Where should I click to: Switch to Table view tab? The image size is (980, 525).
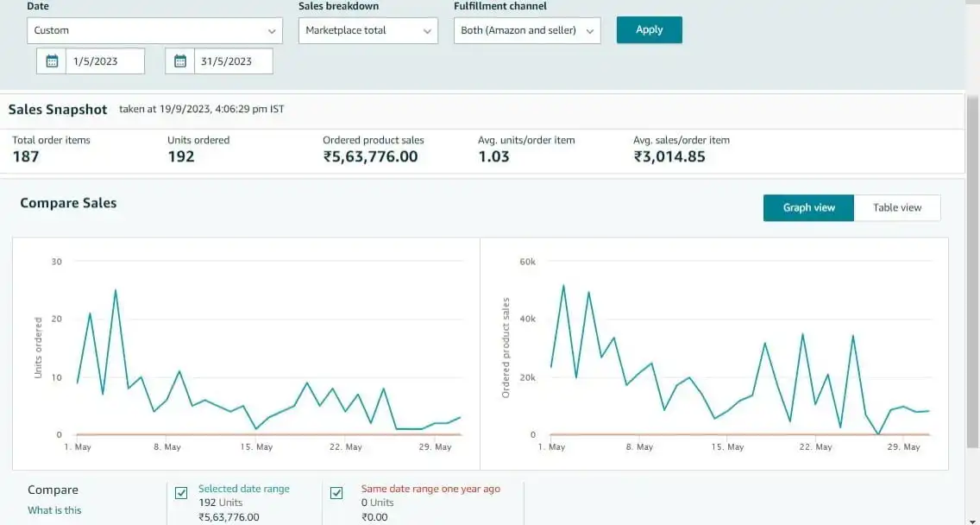coord(896,208)
